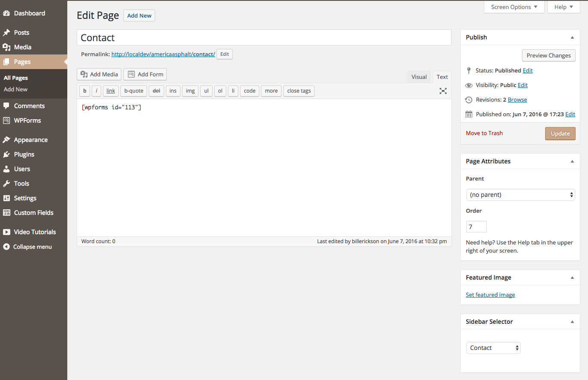The image size is (588, 380).
Task: Click the Published on calendar icon
Action: [x=469, y=114]
